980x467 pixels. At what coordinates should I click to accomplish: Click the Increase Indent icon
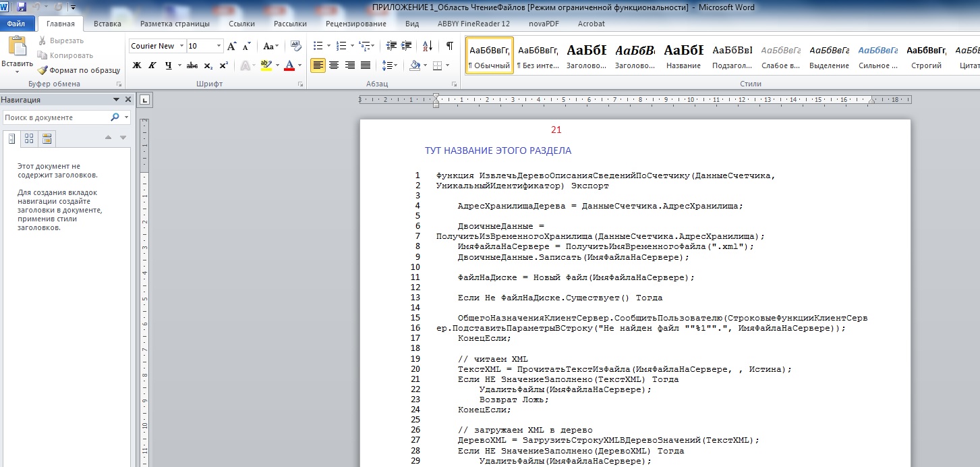[406, 46]
